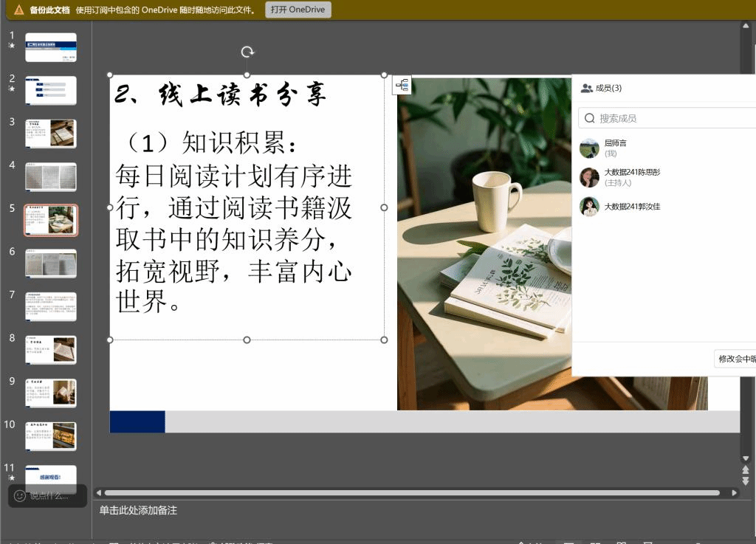Click the search magnifier icon in the members panel
Image resolution: width=756 pixels, height=544 pixels.
coord(590,118)
